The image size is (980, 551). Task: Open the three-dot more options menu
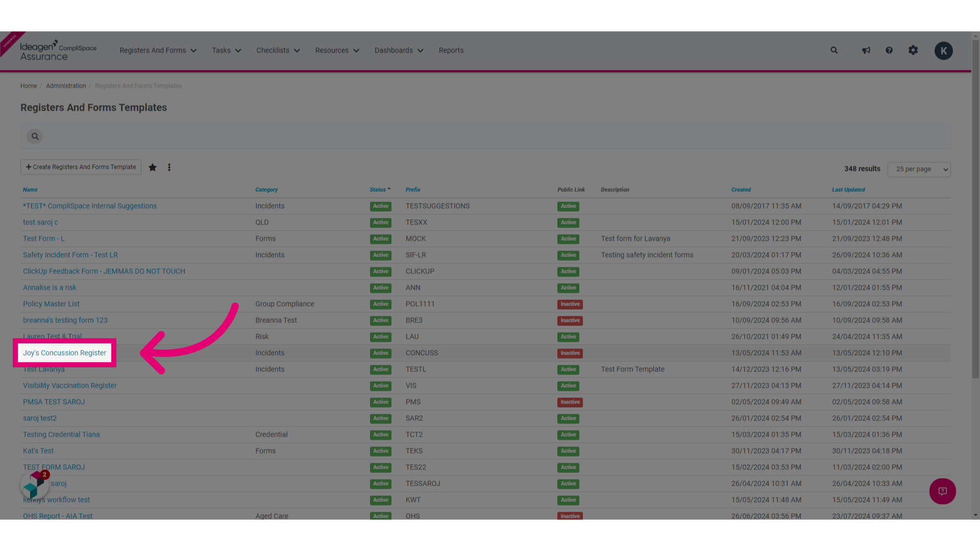[169, 167]
